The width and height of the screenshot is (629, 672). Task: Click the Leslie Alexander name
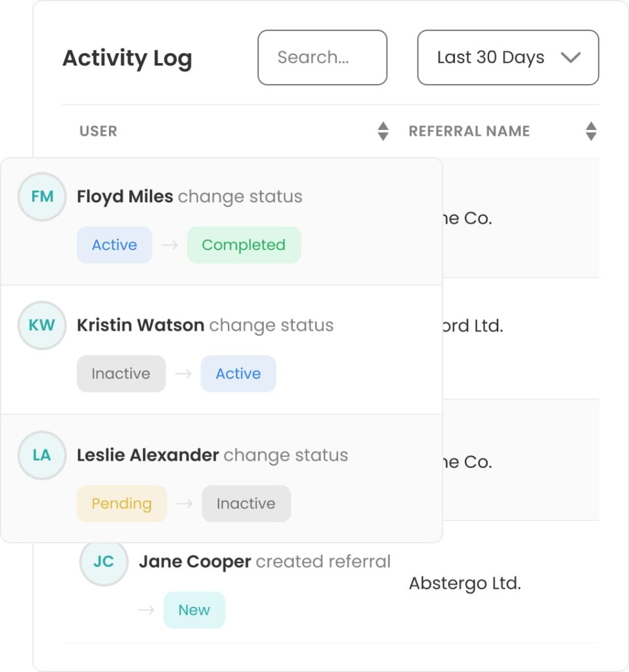148,455
